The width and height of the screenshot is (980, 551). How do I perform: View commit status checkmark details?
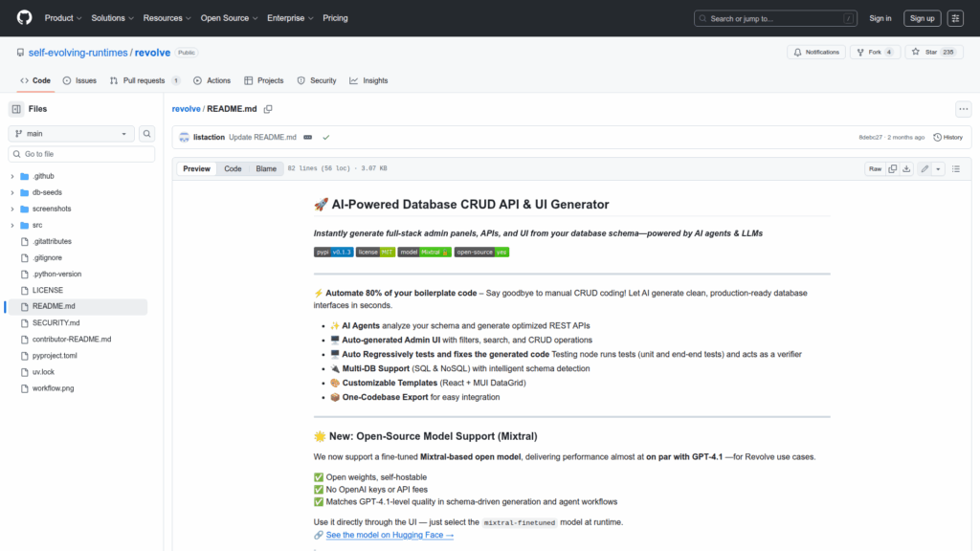pyautogui.click(x=325, y=138)
